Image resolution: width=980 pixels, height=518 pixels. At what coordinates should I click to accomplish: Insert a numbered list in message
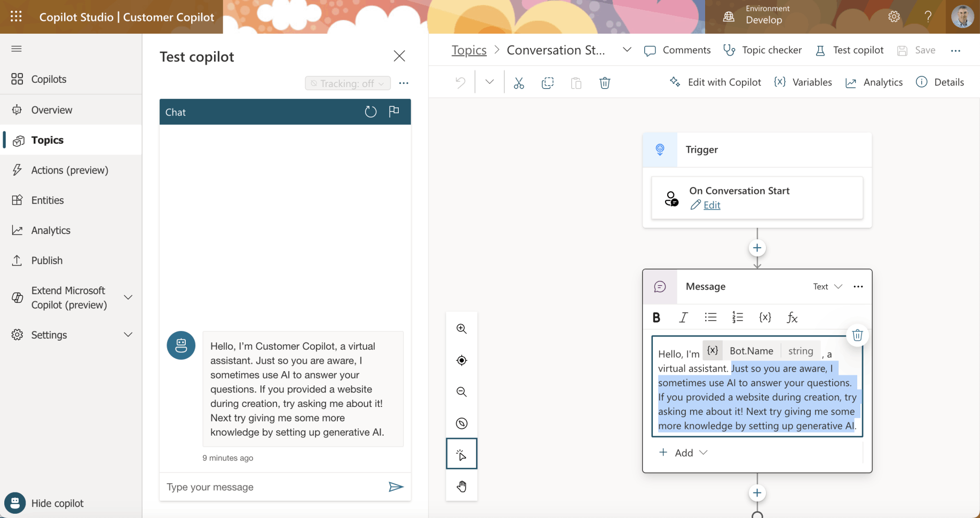(x=738, y=317)
